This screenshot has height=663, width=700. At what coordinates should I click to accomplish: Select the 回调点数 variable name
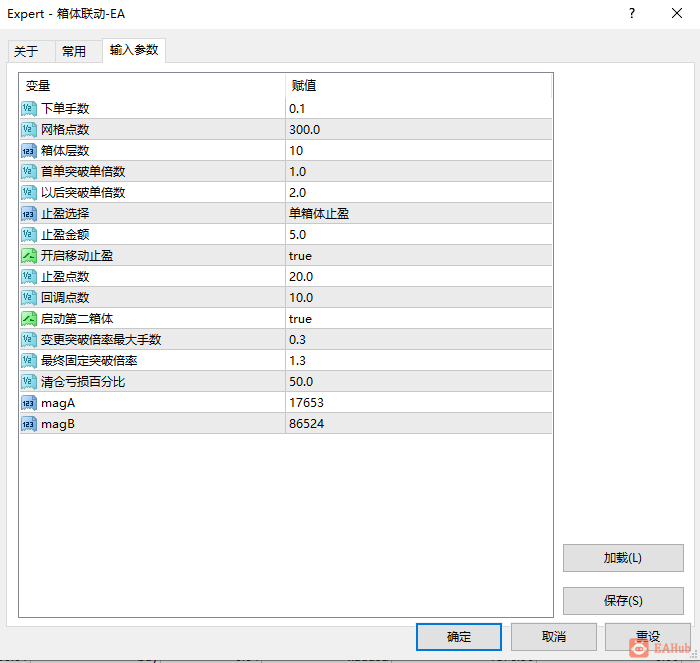[65, 297]
